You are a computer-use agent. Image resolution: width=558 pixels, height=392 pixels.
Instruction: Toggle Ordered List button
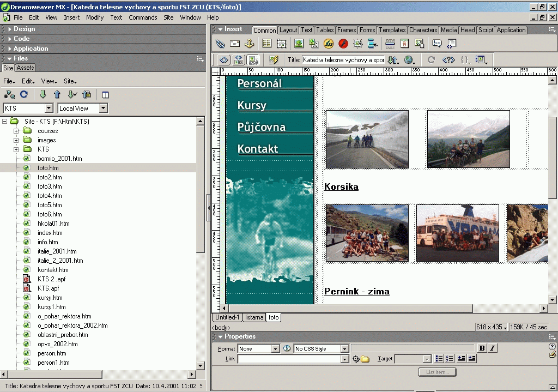(x=450, y=359)
